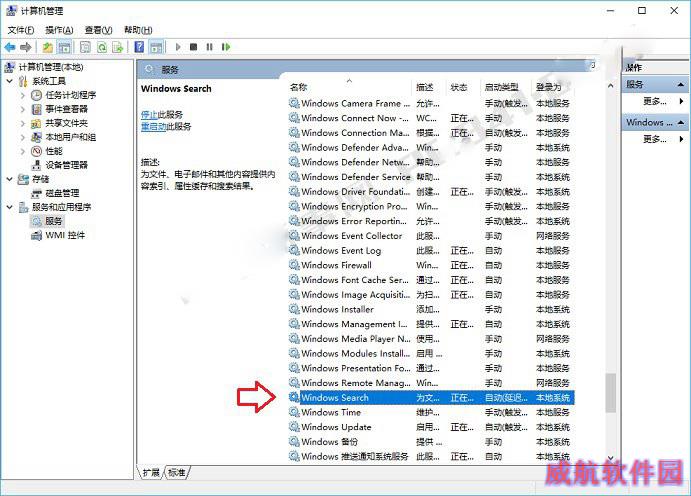Click the gear icon of Windows Firewall

[294, 265]
